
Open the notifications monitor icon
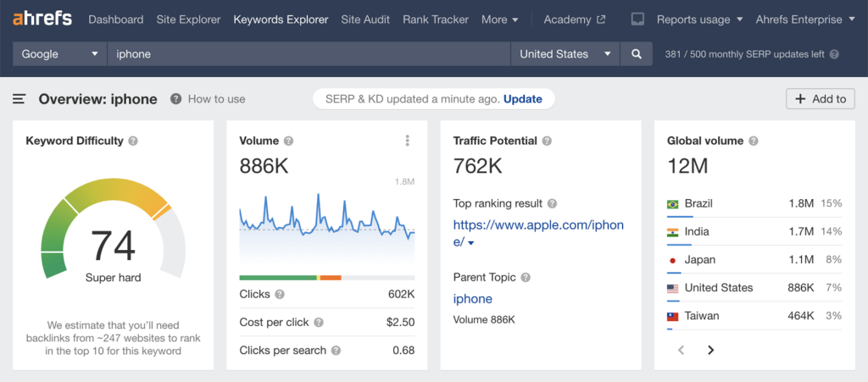637,19
